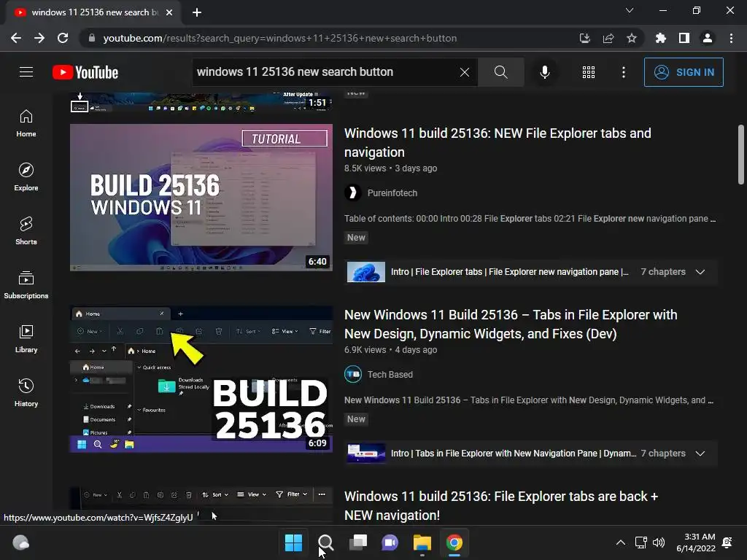Click the page vertical scrollbar thumb
747x560 pixels.
click(741, 155)
